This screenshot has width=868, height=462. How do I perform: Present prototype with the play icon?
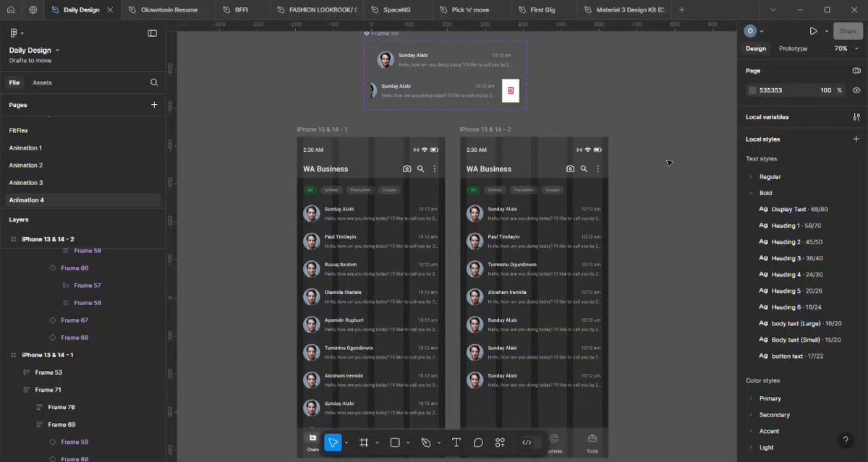814,31
